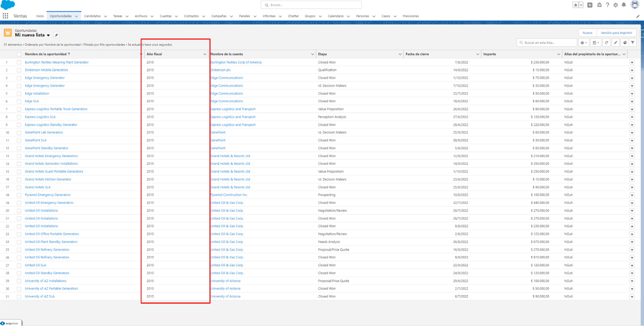
Task: Open the list view controls gear
Action: point(584,43)
